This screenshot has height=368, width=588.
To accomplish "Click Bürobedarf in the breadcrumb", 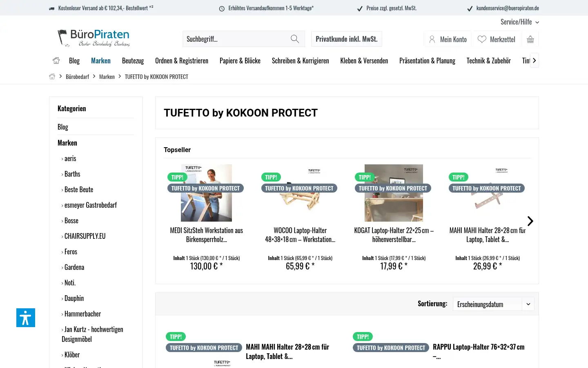I will tap(77, 76).
